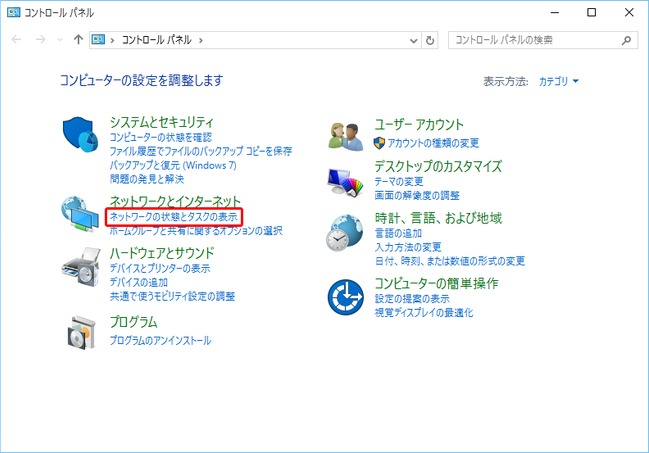This screenshot has height=453, width=649.
Task: Click the UAC shield beside アカウントの種類の変更
Action: 379,143
